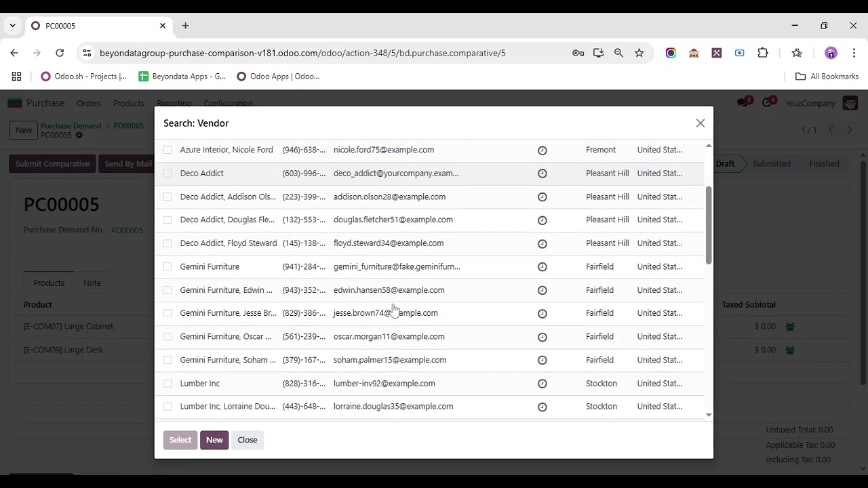Click activity clock for douglas.fletcher51 row
The height and width of the screenshot is (488, 868).
(x=542, y=220)
